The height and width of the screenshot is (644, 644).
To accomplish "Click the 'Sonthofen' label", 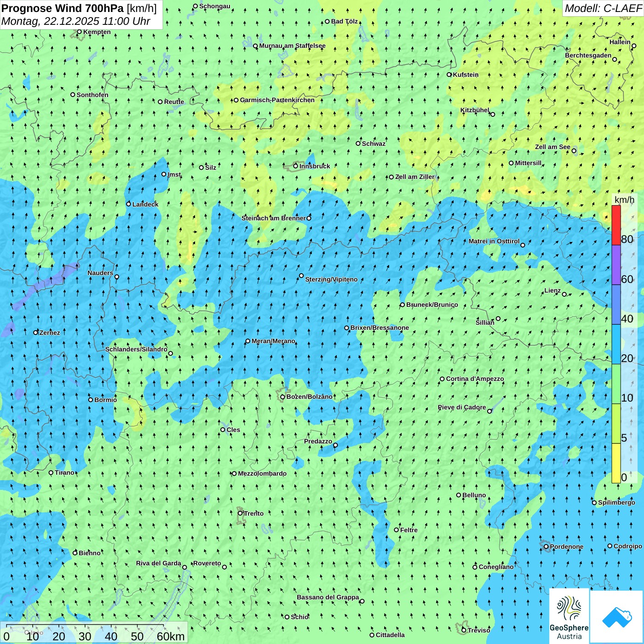I will tap(92, 95).
